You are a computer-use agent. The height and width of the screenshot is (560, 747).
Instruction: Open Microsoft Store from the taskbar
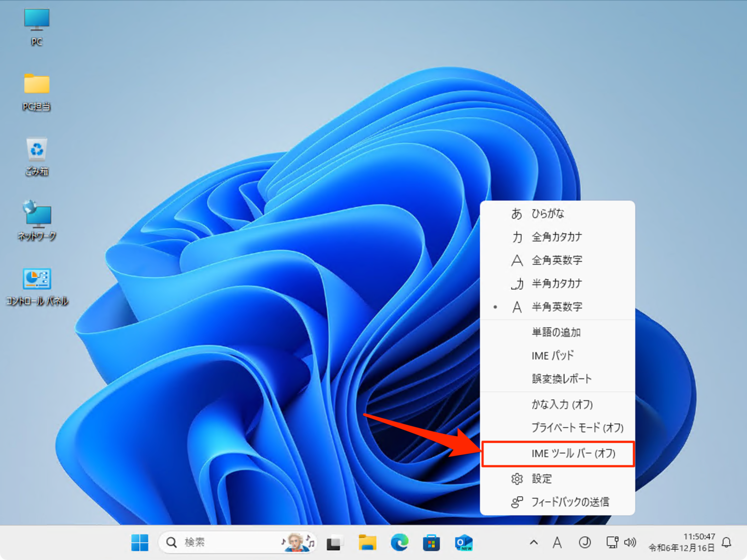431,542
